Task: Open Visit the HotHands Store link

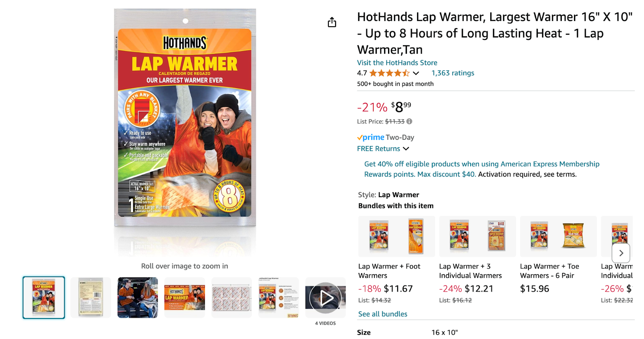Action: (397, 63)
